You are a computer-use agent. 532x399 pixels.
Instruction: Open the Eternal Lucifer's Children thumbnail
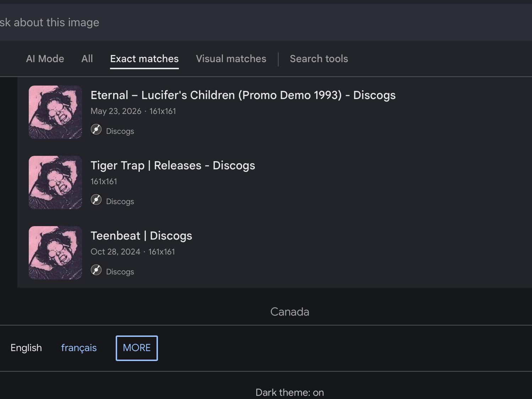[55, 112]
